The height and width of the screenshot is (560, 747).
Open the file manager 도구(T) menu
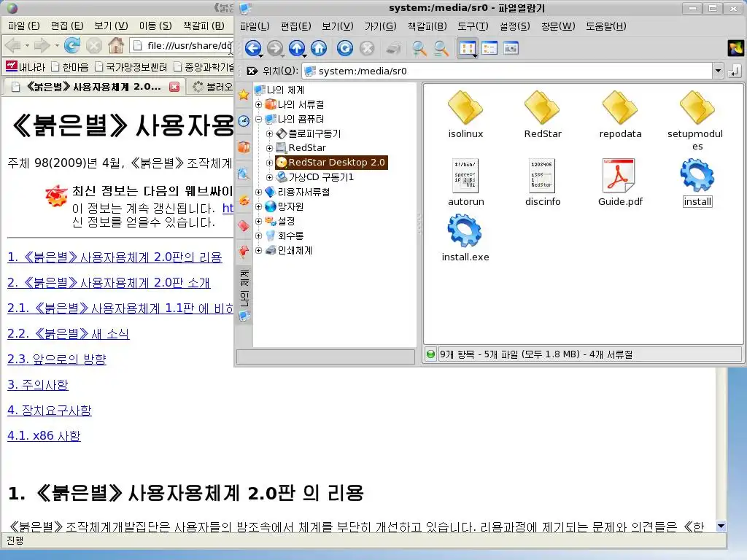coord(473,26)
